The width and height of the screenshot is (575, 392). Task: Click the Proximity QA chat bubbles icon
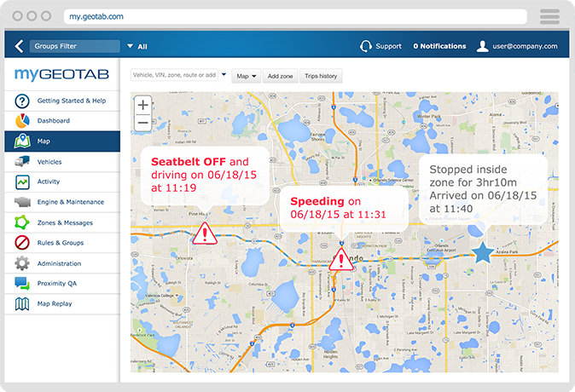coord(22,283)
